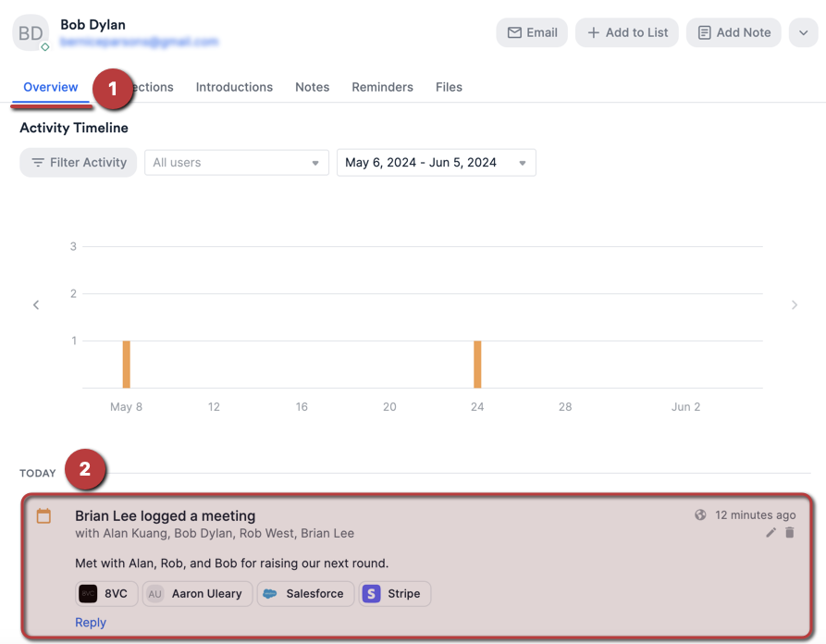This screenshot has height=644, width=826.
Task: Switch to the Overview tab
Action: pyautogui.click(x=51, y=87)
